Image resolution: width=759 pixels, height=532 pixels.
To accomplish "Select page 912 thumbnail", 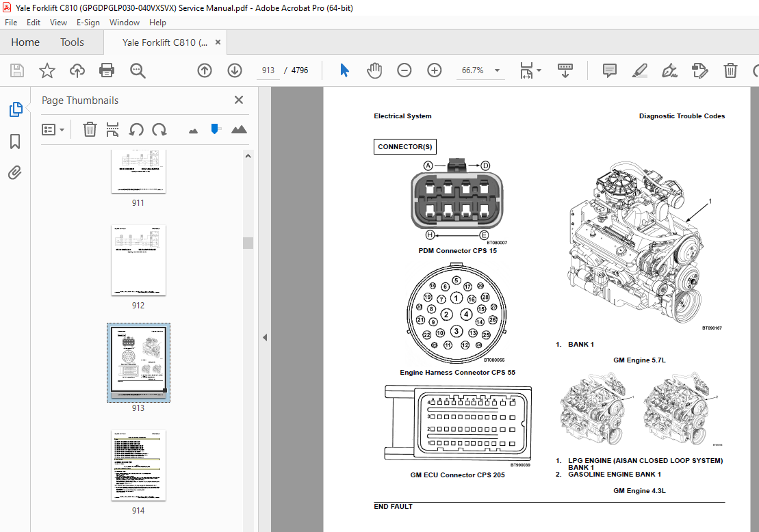I will click(x=138, y=261).
